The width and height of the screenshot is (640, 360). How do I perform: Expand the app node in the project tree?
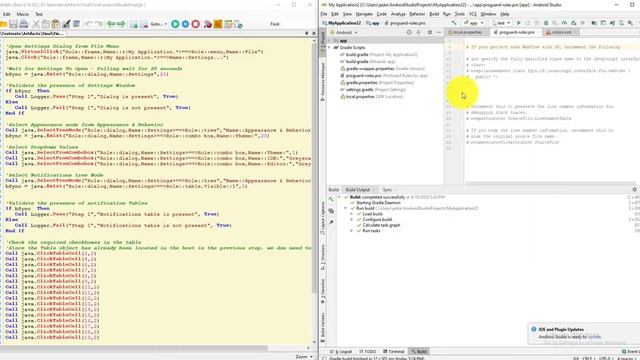point(329,41)
